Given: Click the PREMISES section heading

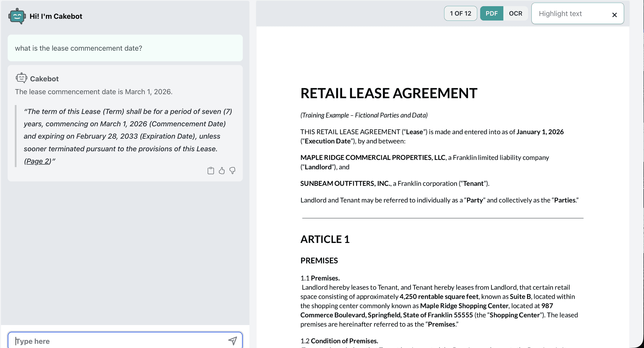Looking at the screenshot, I should click(319, 260).
